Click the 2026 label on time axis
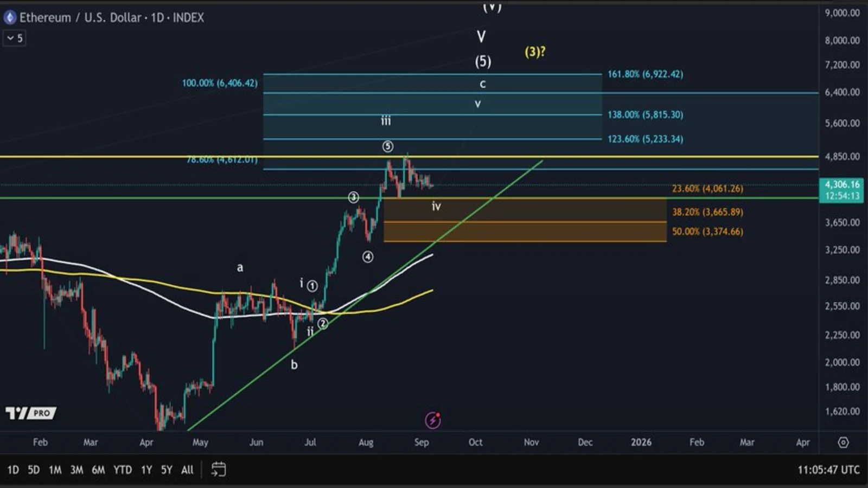 coord(641,442)
